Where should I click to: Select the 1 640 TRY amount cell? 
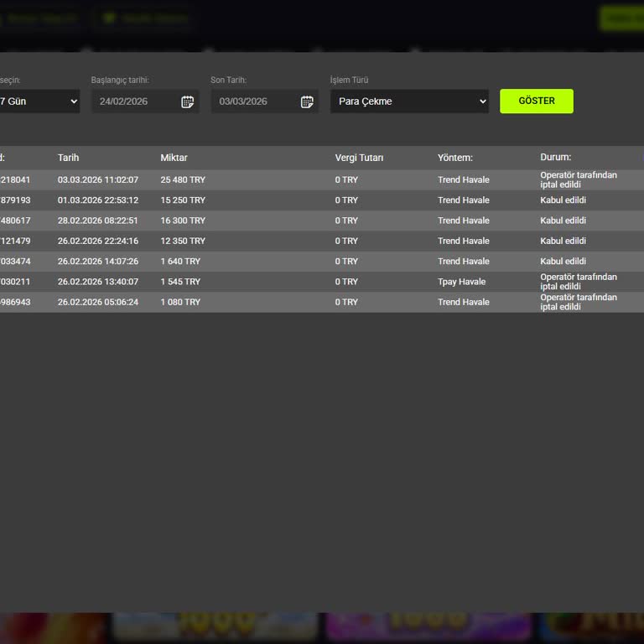(180, 262)
